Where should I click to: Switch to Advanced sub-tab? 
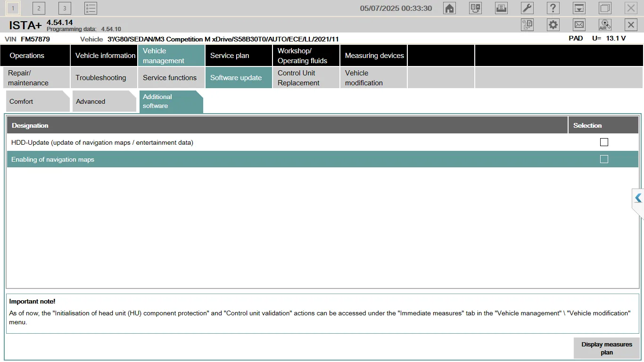coord(104,101)
